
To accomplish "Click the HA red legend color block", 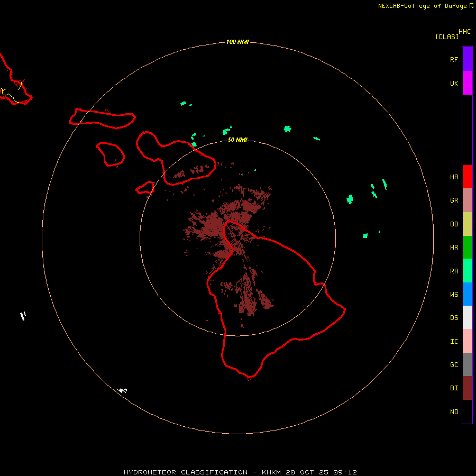I will 467,177.
